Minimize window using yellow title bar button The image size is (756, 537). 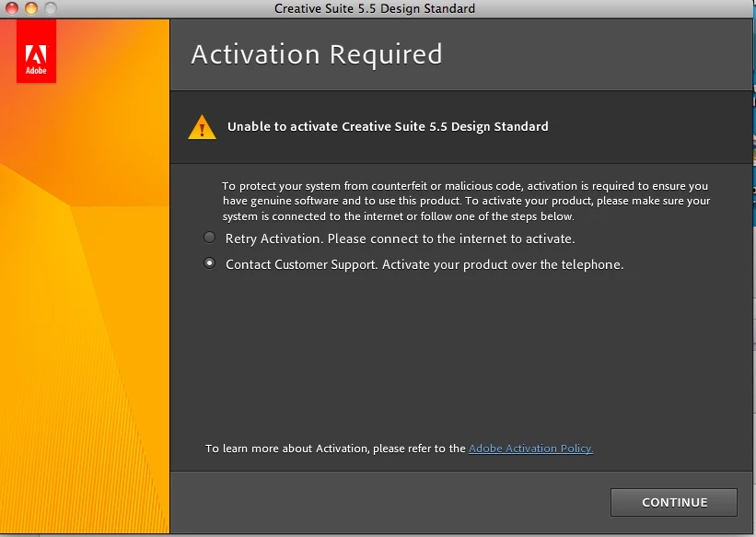(x=31, y=8)
